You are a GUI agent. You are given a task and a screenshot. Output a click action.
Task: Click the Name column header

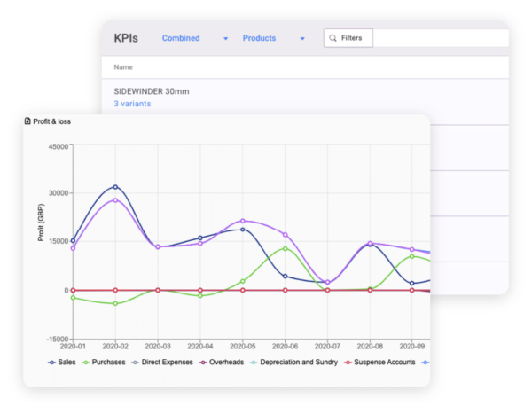123,67
